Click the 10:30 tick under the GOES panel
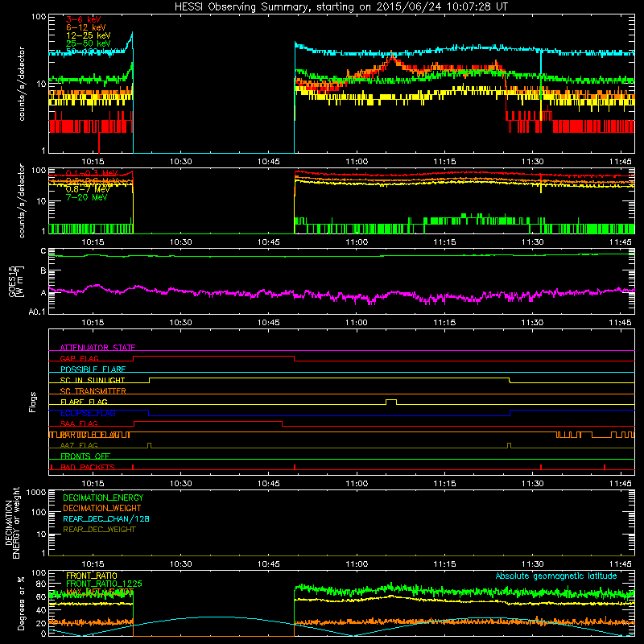The image size is (644, 644). [180, 323]
